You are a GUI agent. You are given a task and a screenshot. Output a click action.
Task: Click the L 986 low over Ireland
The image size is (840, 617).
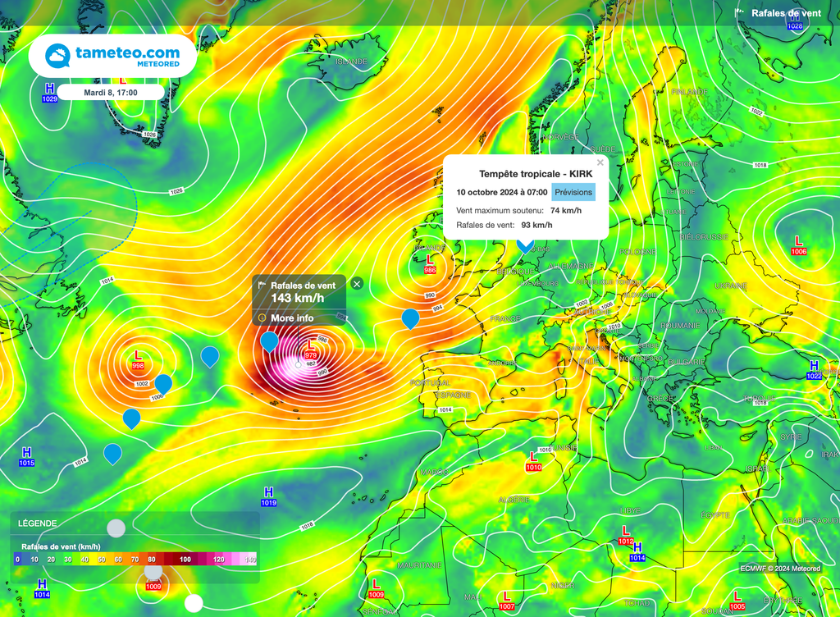[430, 263]
